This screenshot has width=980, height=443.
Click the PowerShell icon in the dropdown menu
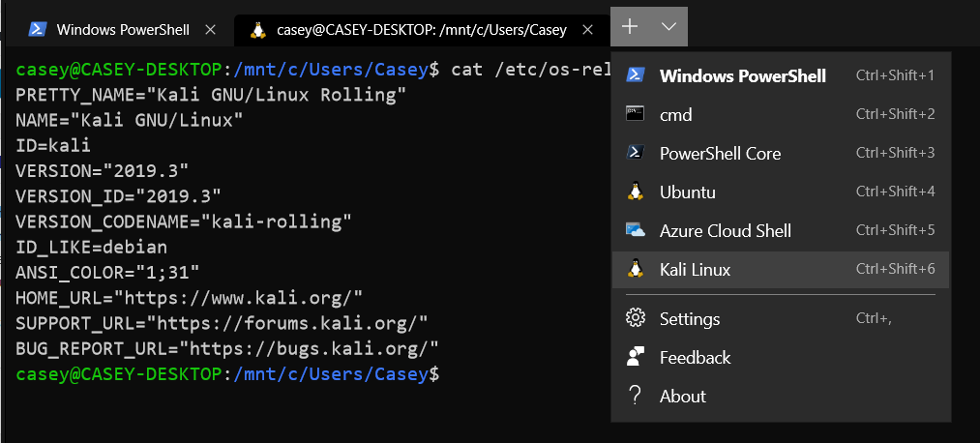tap(636, 75)
